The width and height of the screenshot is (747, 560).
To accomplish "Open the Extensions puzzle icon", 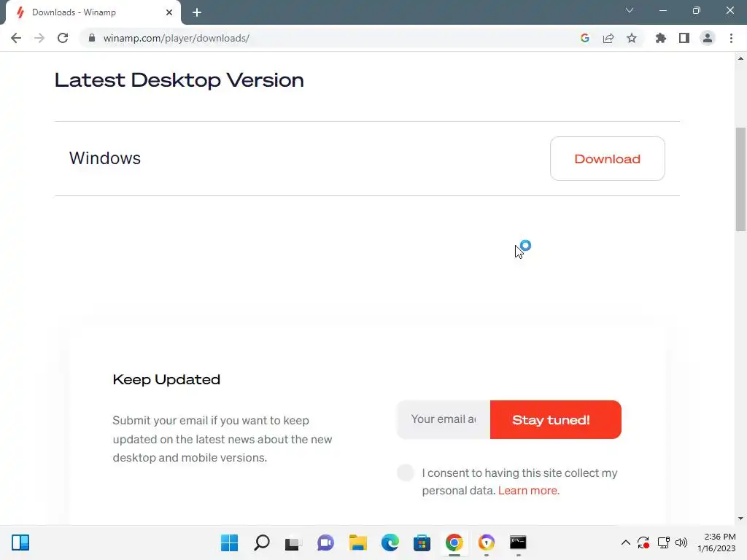I will point(661,38).
